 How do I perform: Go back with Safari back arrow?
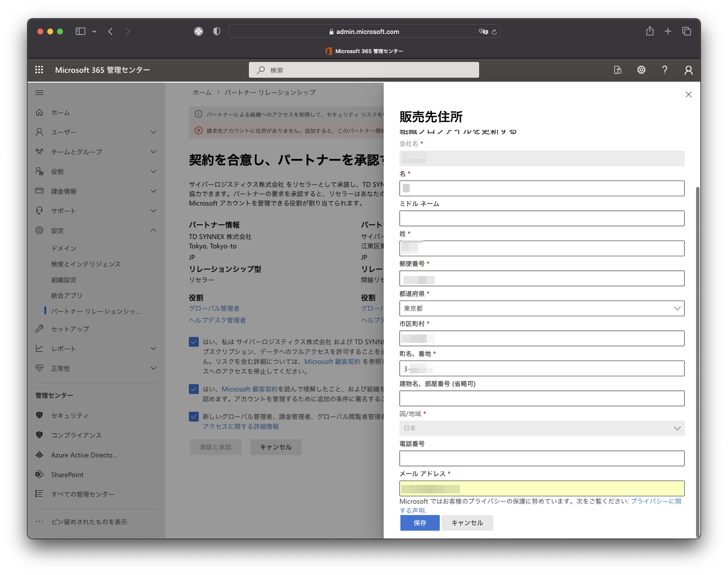point(111,31)
